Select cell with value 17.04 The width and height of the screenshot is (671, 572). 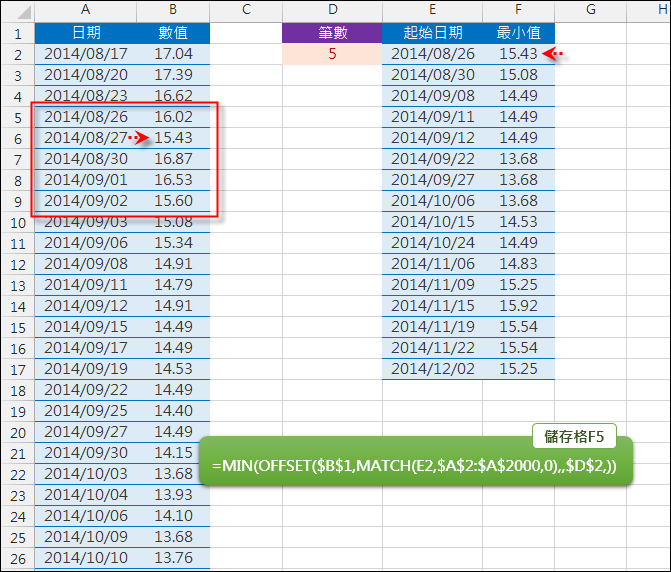(x=173, y=54)
